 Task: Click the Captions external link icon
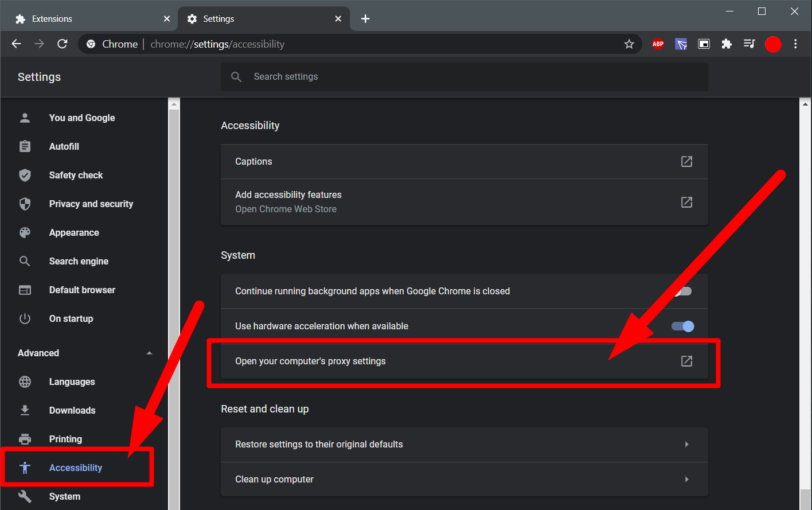pos(686,161)
